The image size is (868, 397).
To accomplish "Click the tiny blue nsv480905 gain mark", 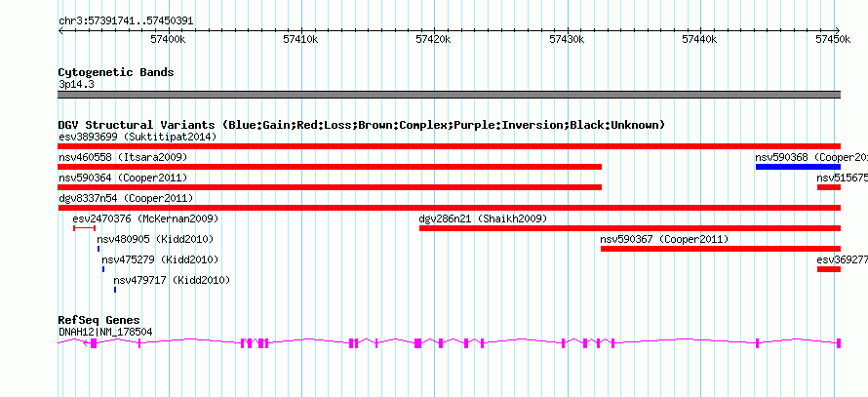I will [99, 249].
